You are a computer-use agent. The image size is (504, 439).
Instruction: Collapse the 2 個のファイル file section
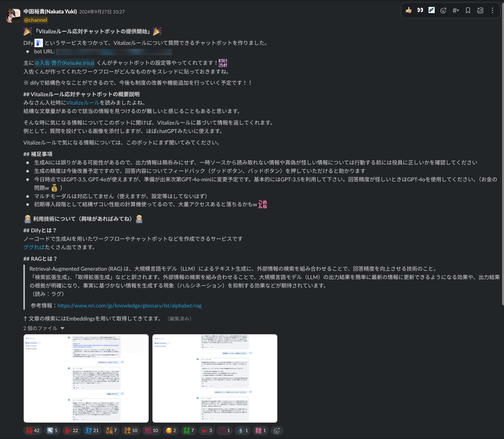pyautogui.click(x=62, y=328)
